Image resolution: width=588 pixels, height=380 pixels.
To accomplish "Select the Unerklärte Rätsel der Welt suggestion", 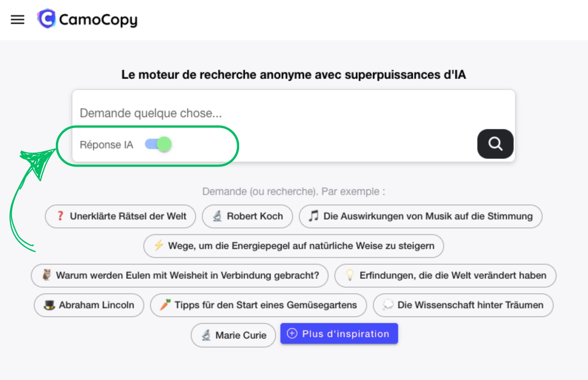I will pos(120,216).
